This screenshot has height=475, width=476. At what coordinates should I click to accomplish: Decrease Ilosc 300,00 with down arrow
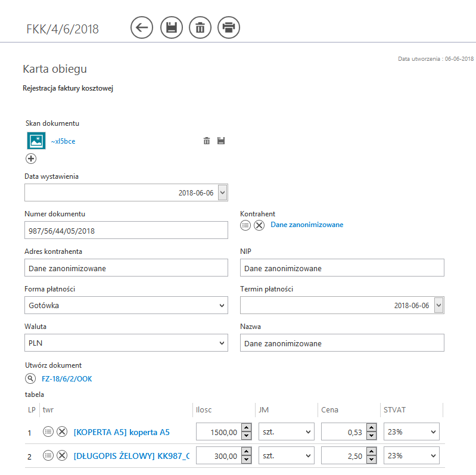coord(247,460)
